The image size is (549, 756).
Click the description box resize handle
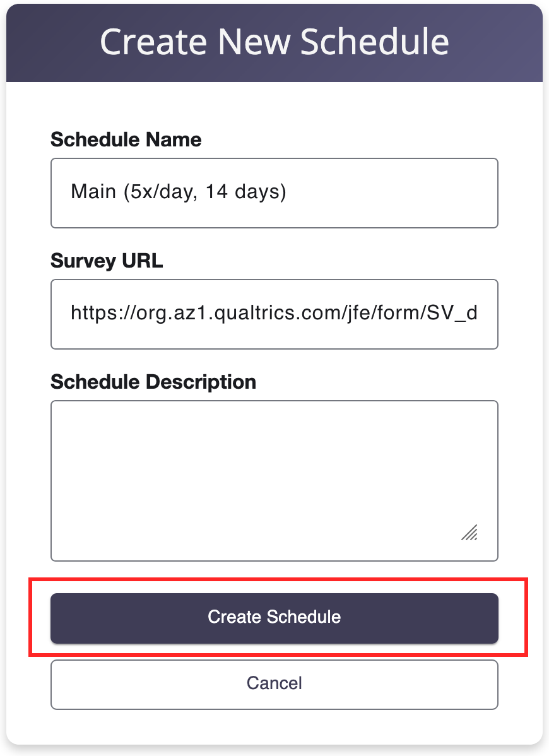[x=471, y=533]
